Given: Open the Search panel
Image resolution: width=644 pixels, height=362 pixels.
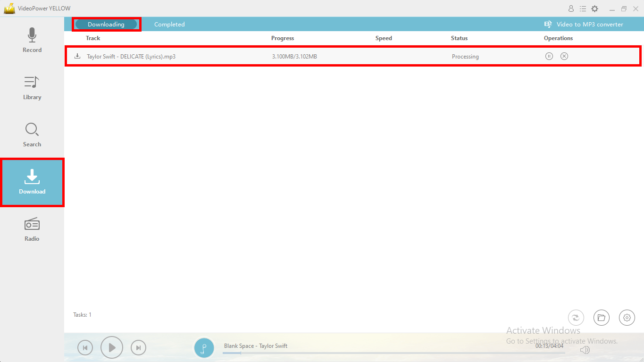Looking at the screenshot, I should pos(32,135).
